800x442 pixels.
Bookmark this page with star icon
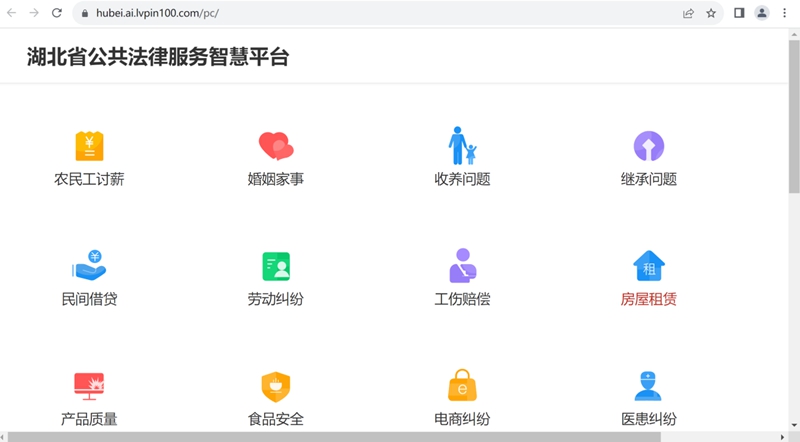point(711,13)
